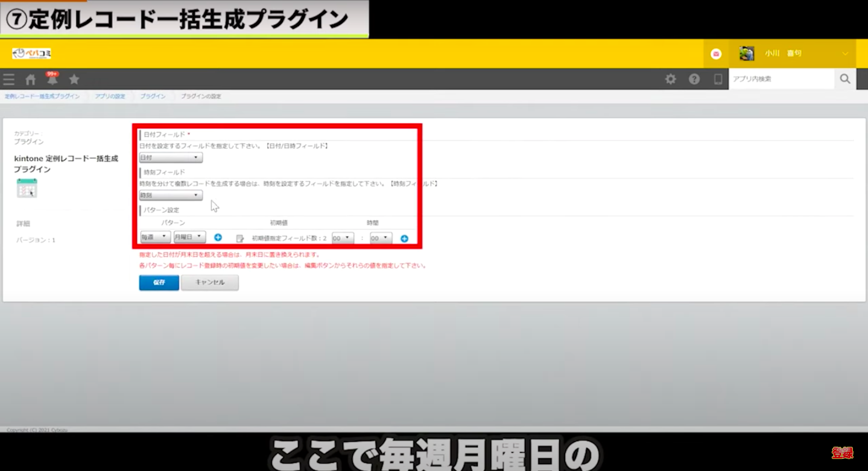The image size is (868, 471).
Task: Click the search magnifier button
Action: [844, 79]
